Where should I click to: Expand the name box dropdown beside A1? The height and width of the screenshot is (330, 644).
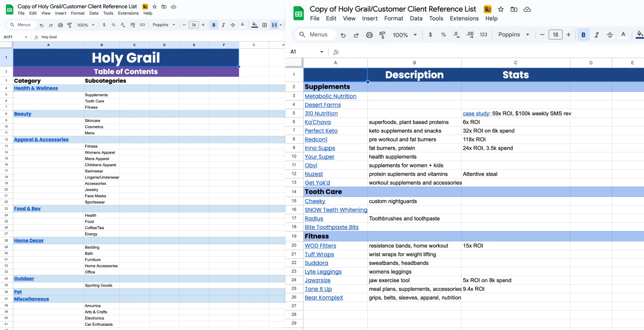point(322,52)
